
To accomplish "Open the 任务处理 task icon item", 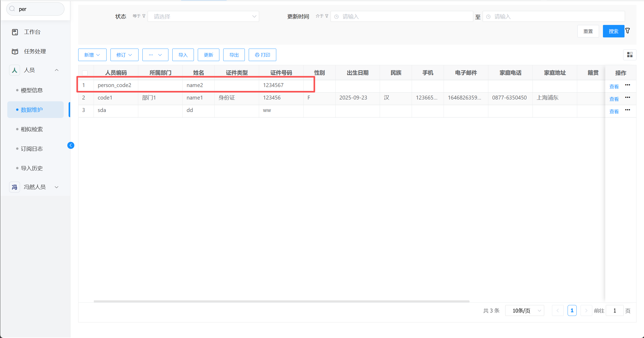I will click(x=15, y=51).
